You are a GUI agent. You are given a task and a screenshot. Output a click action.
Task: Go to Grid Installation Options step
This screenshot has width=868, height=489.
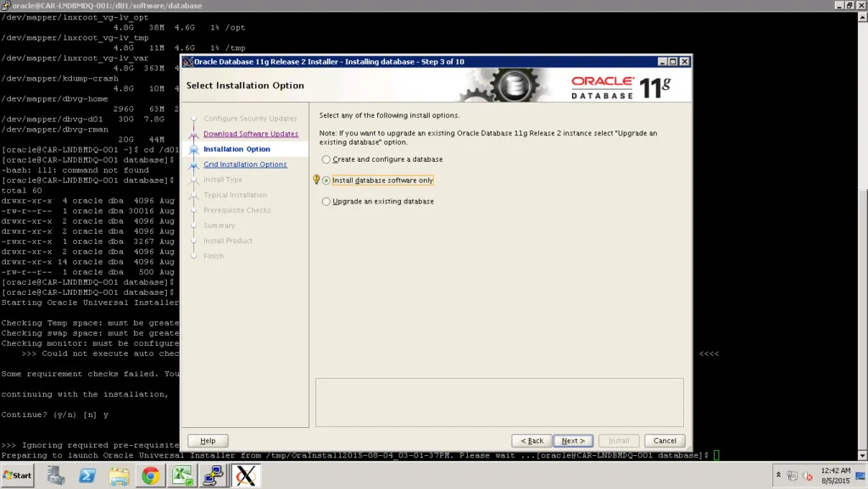(x=245, y=164)
